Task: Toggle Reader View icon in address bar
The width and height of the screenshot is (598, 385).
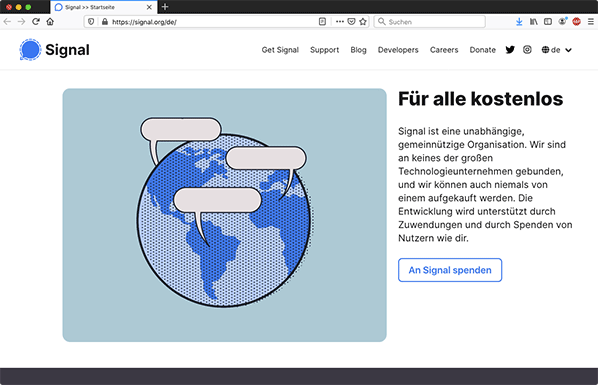Action: [x=322, y=22]
